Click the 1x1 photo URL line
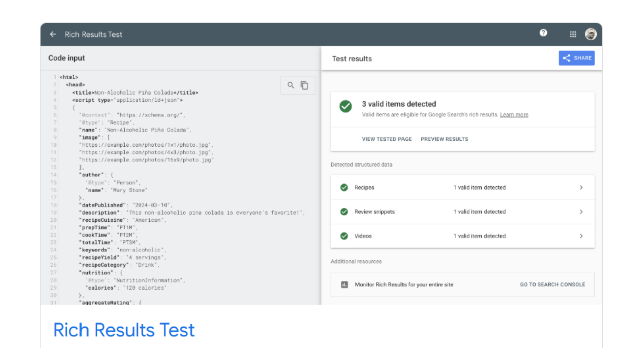The image size is (644, 362). (x=146, y=145)
